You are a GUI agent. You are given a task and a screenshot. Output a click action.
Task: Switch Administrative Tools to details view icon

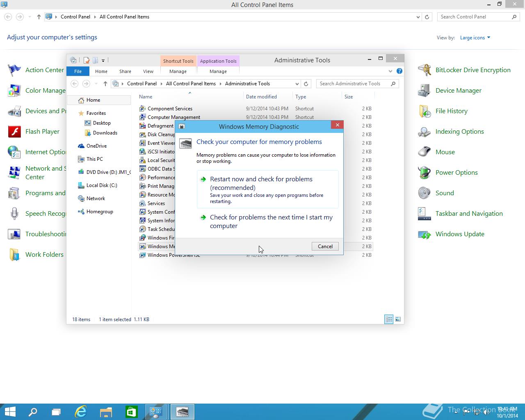389,319
